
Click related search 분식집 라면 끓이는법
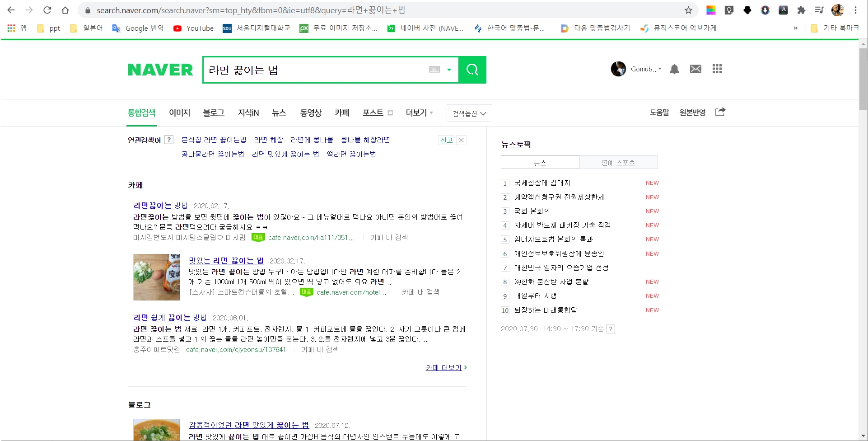[x=214, y=140]
